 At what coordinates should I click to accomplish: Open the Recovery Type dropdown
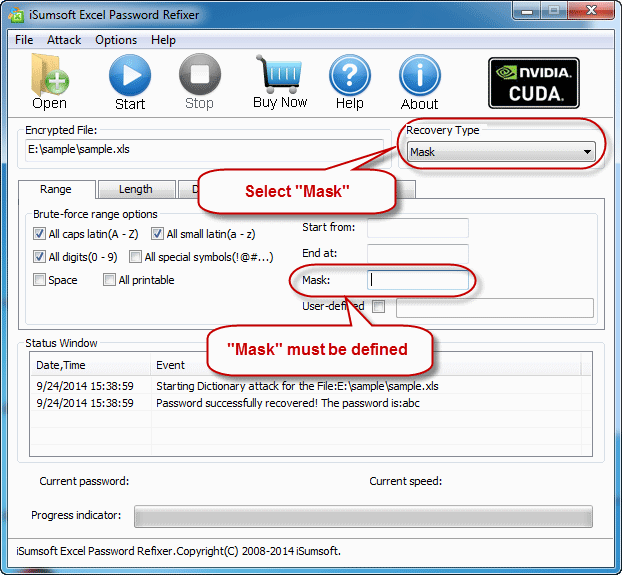pyautogui.click(x=501, y=151)
